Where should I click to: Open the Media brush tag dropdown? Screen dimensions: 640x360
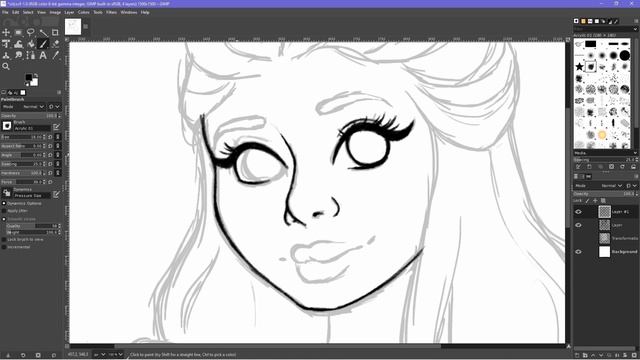[x=605, y=153]
